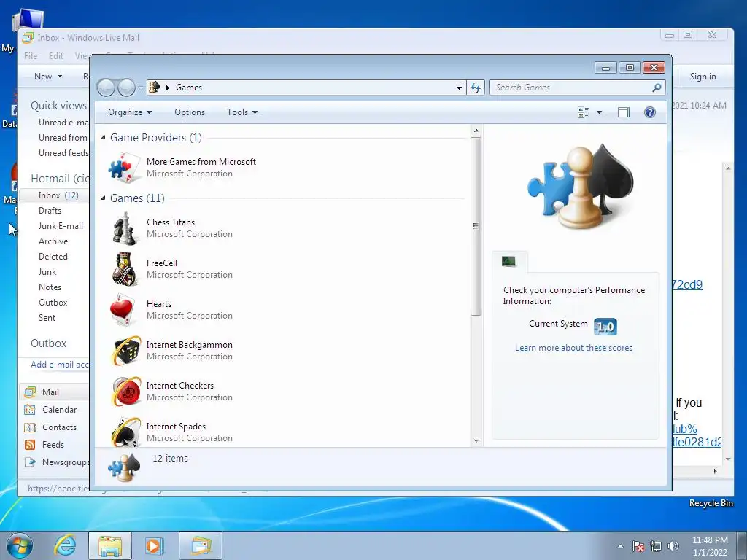Click the search magnifier in Search Games
The height and width of the screenshot is (560, 747).
tap(657, 87)
